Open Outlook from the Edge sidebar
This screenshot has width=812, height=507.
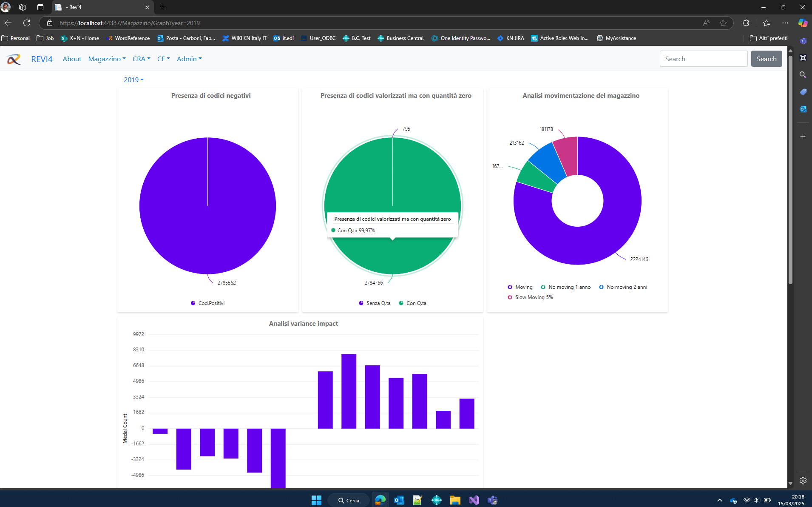pos(803,109)
